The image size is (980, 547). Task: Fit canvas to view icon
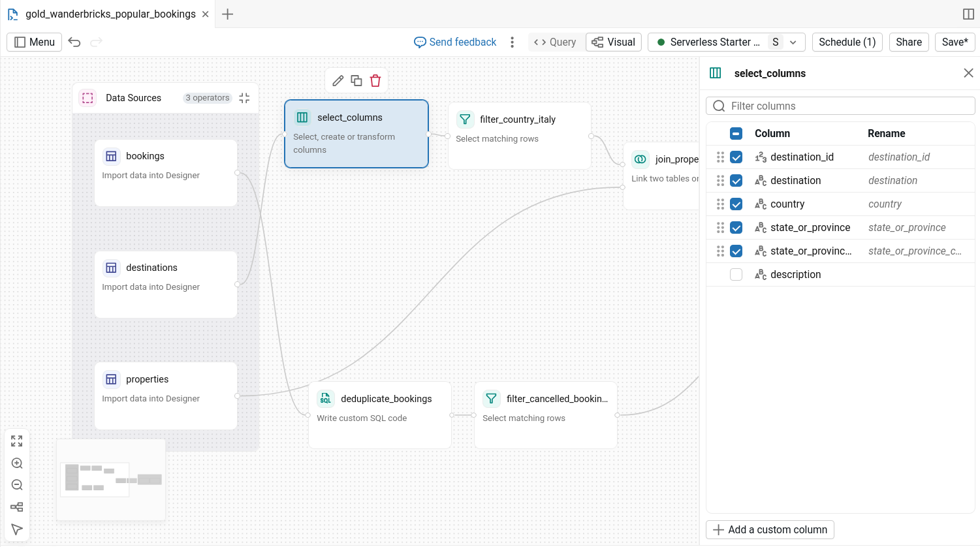pos(17,441)
